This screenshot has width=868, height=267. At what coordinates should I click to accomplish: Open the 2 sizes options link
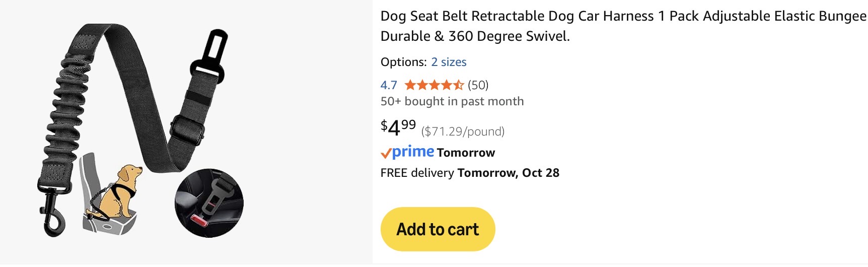pyautogui.click(x=449, y=62)
